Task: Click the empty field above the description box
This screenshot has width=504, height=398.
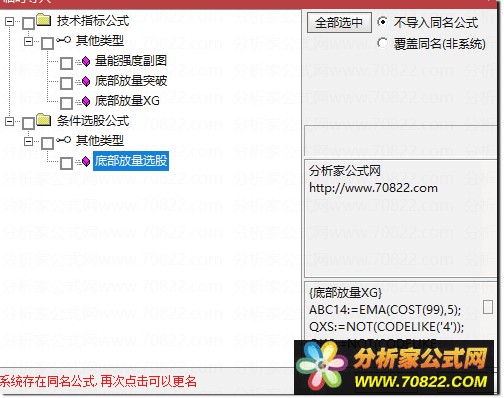Action: (x=400, y=141)
